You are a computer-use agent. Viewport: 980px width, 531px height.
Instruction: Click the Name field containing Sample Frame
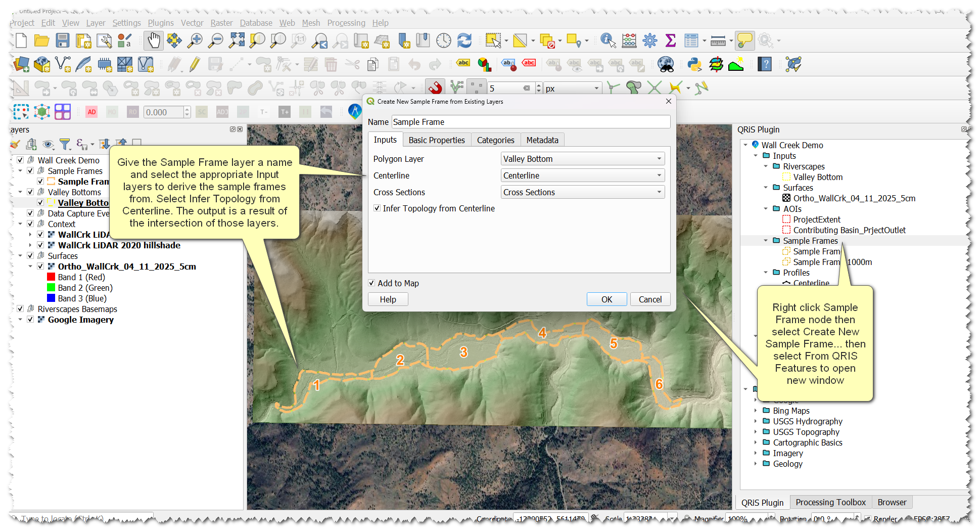pyautogui.click(x=531, y=122)
